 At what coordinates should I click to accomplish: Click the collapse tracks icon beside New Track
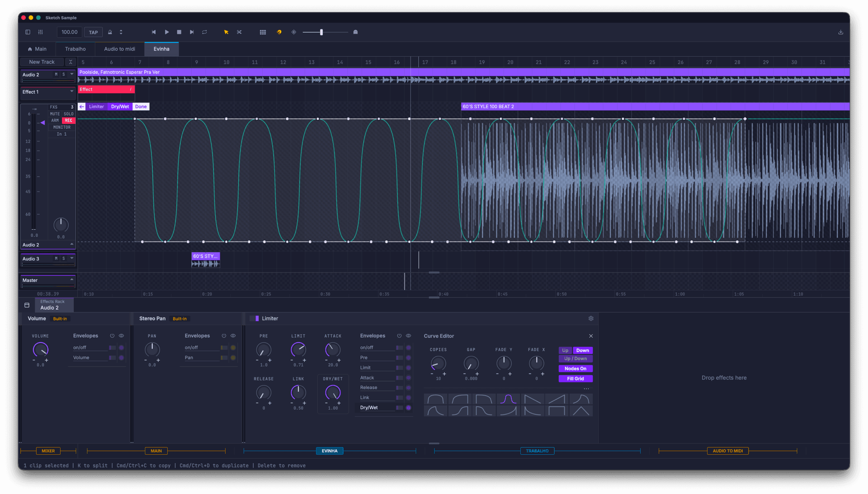[71, 62]
